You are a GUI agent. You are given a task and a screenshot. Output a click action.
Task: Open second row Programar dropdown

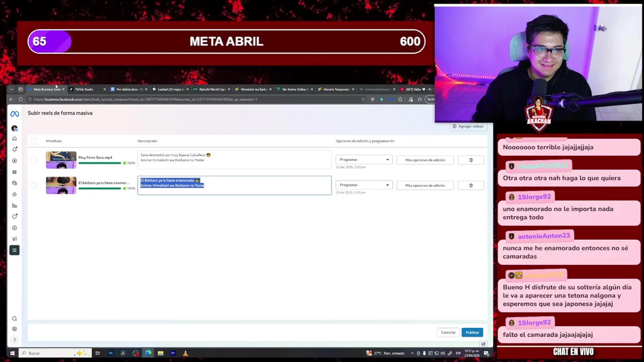364,185
